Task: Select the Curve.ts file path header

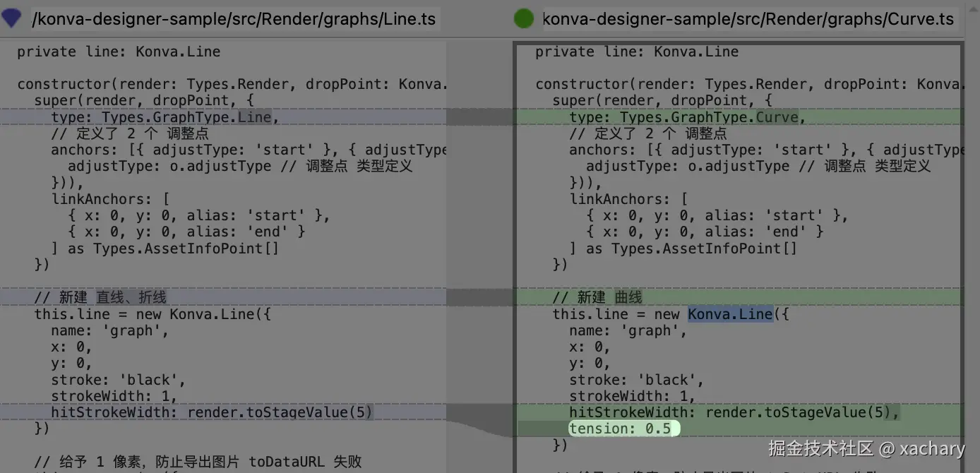Action: coord(748,18)
